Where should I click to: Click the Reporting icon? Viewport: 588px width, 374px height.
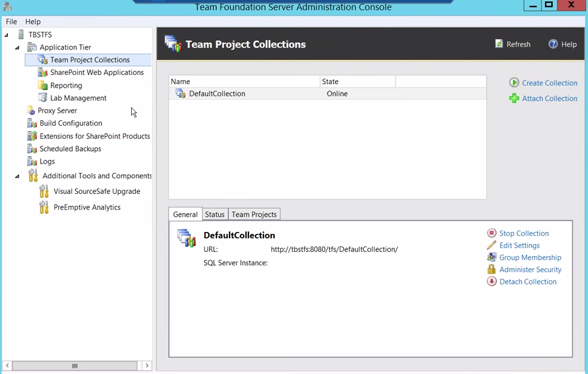point(44,85)
